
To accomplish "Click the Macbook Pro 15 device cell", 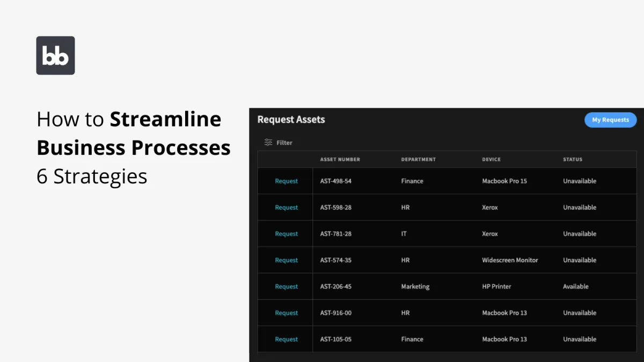I will coord(504,181).
